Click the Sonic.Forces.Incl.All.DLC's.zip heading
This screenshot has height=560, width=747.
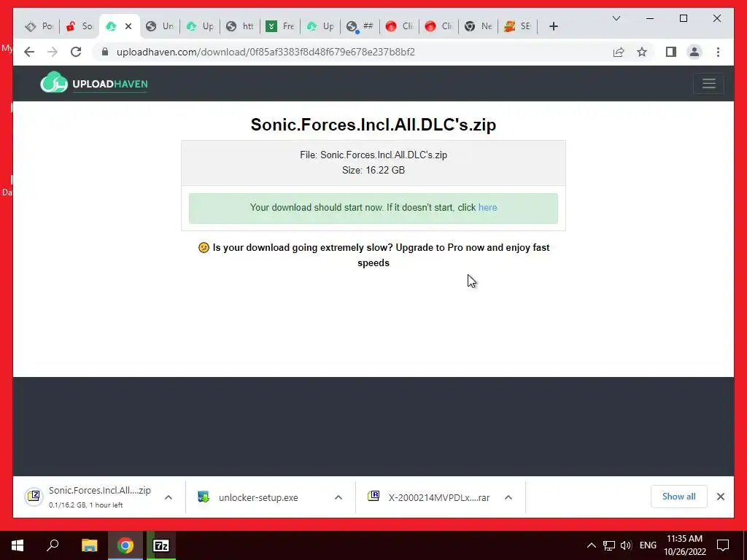tap(373, 125)
